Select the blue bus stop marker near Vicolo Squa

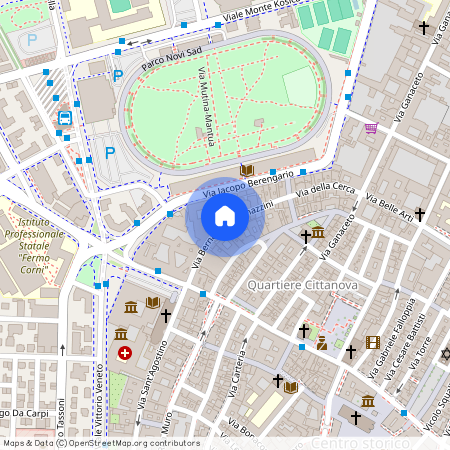click(404, 413)
